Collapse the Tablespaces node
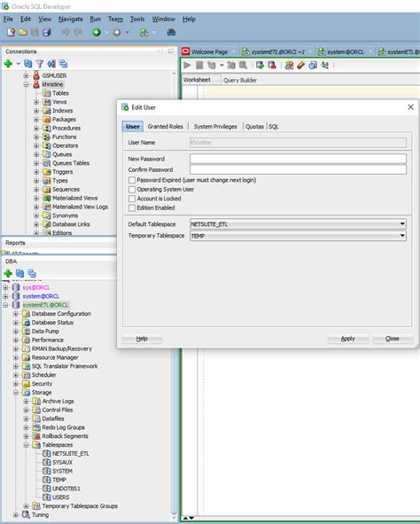 (26, 445)
